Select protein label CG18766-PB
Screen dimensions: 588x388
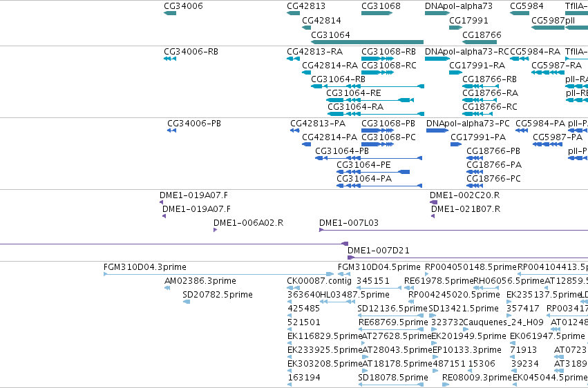(493, 151)
